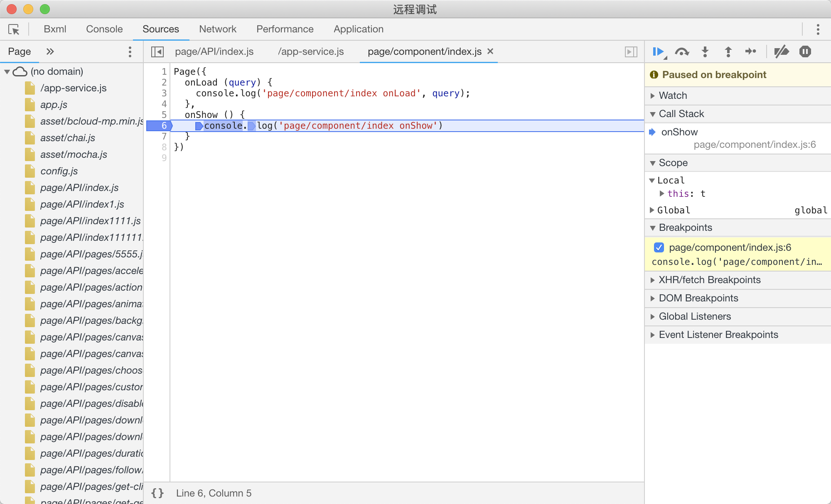
Task: Click the Step over icon
Action: coord(682,51)
